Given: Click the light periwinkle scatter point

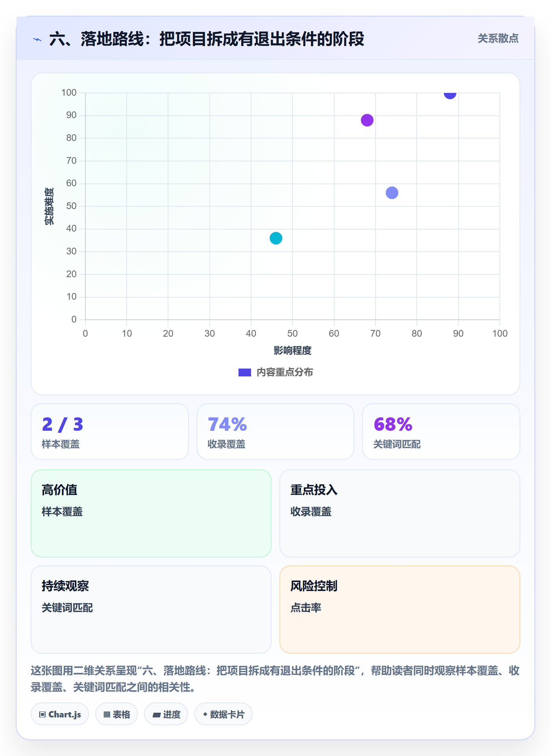Looking at the screenshot, I should tap(392, 193).
